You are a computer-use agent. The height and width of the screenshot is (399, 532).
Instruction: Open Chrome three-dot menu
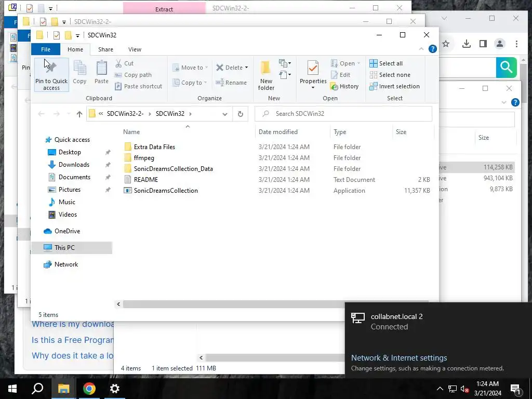click(516, 44)
